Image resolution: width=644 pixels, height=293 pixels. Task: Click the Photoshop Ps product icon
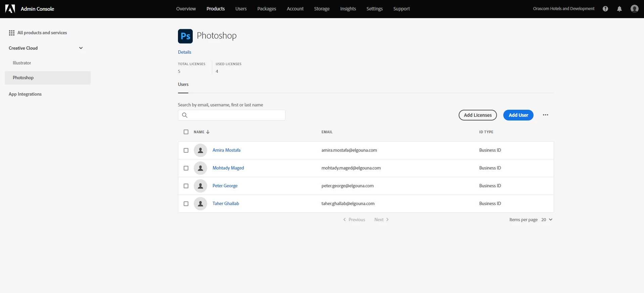coord(185,36)
